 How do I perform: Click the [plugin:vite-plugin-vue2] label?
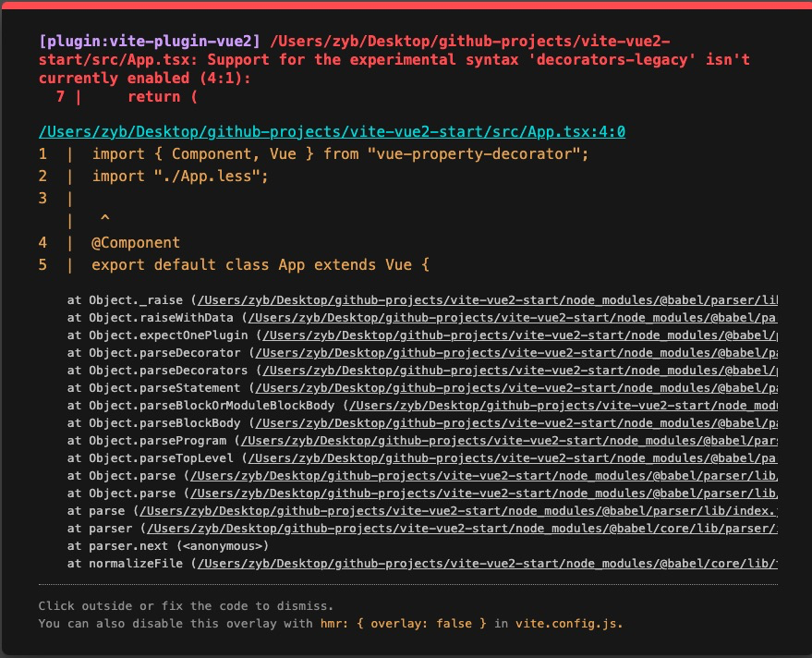[151, 41]
